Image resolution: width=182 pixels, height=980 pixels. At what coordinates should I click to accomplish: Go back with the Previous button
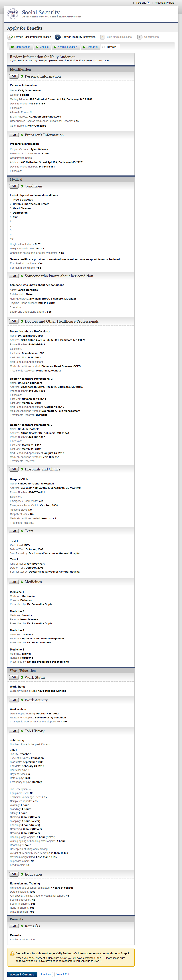pyautogui.click(x=46, y=974)
